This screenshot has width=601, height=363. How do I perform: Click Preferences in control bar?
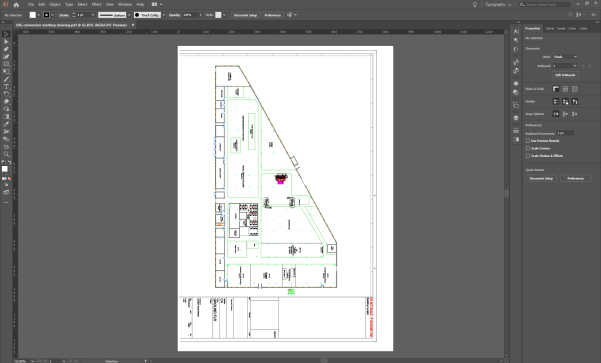click(x=273, y=15)
